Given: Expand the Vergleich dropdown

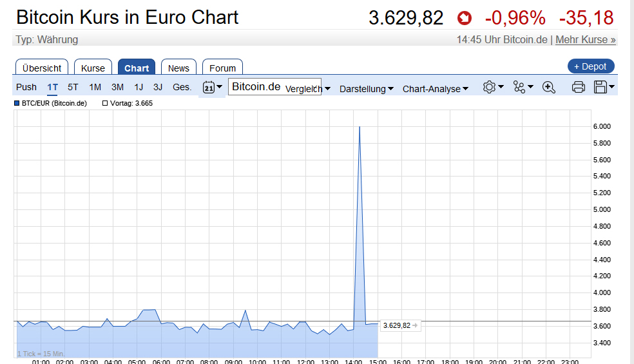Looking at the screenshot, I should click(x=308, y=88).
